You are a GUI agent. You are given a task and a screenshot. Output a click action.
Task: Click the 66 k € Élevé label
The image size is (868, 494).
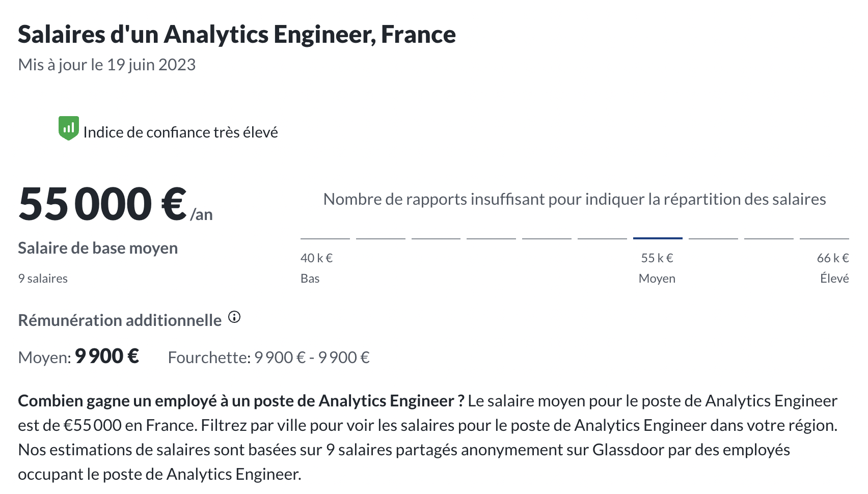pos(833,268)
